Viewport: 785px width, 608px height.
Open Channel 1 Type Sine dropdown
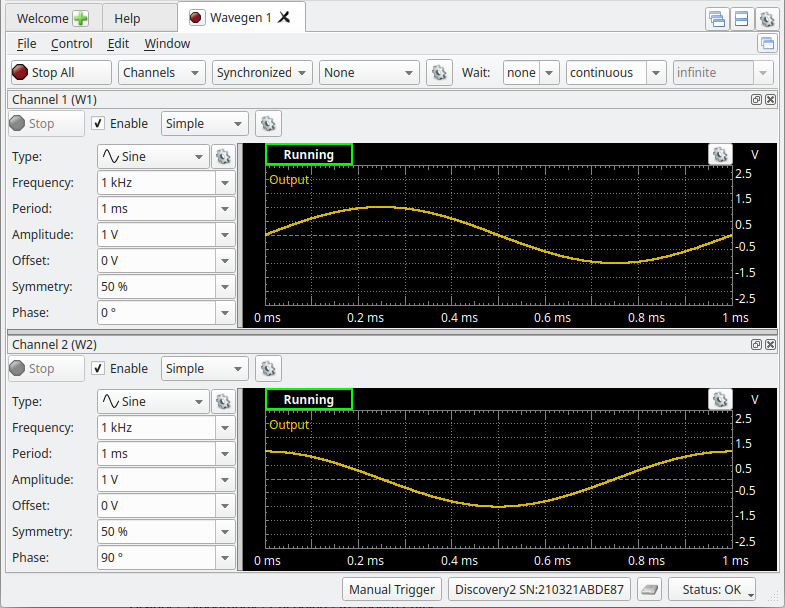[153, 157]
